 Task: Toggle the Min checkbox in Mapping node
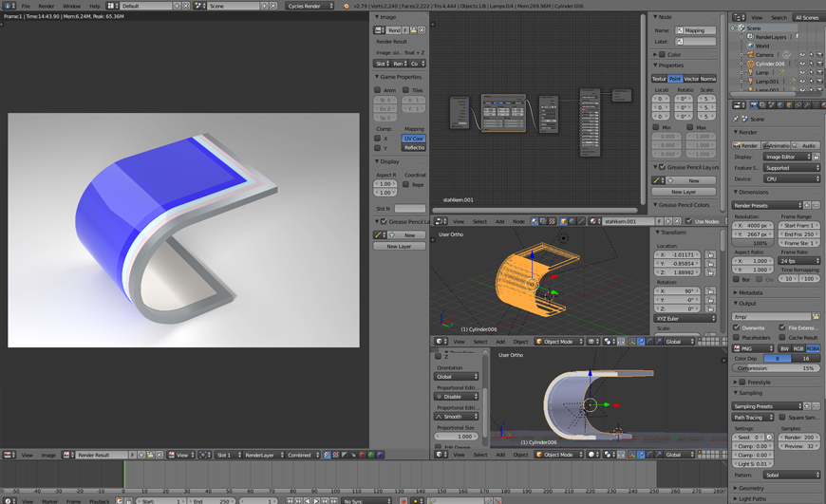point(656,127)
